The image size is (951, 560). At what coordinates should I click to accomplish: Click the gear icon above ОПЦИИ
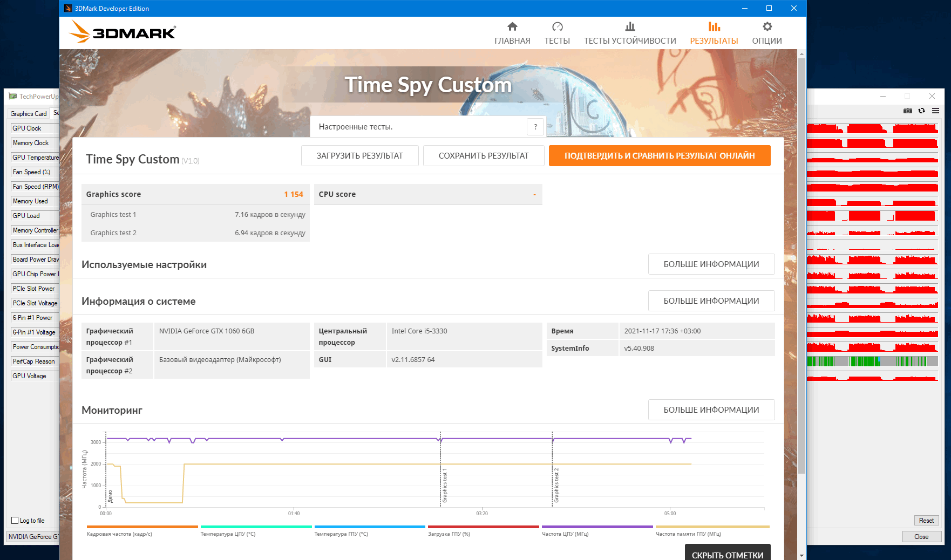pyautogui.click(x=767, y=26)
